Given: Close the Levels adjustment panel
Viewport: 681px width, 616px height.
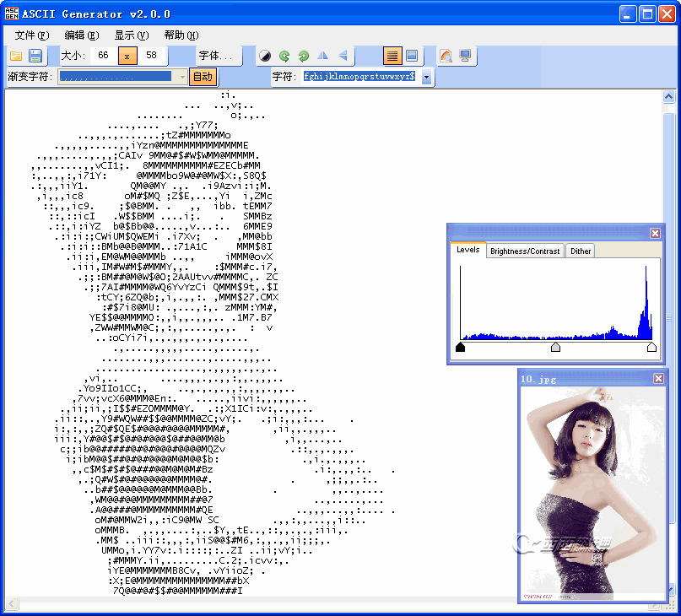Looking at the screenshot, I should [655, 233].
